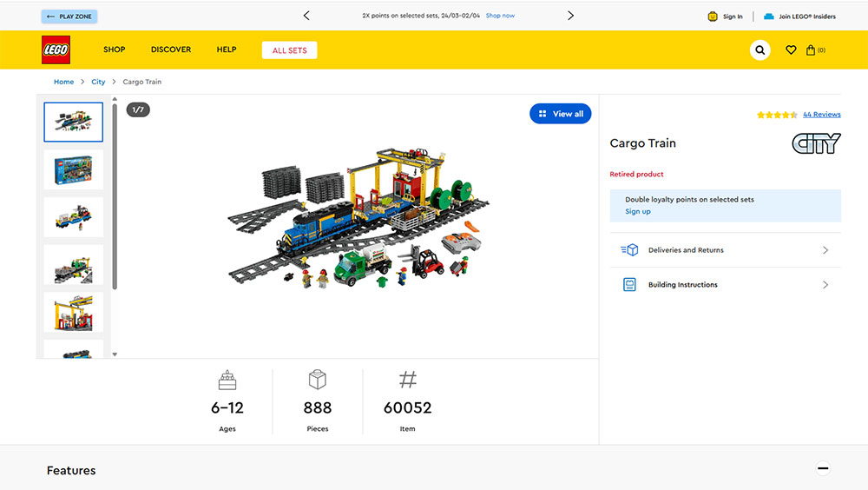Collapse the Features section with minus icon
Viewport: 868px width, 490px height.
[x=823, y=468]
